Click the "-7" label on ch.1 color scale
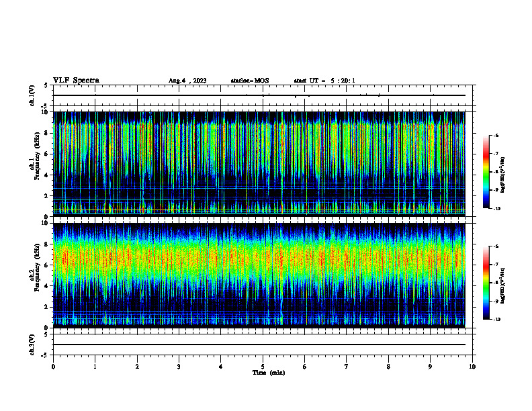Image resolution: width=532 pixels, height=411 pixels. (x=496, y=154)
